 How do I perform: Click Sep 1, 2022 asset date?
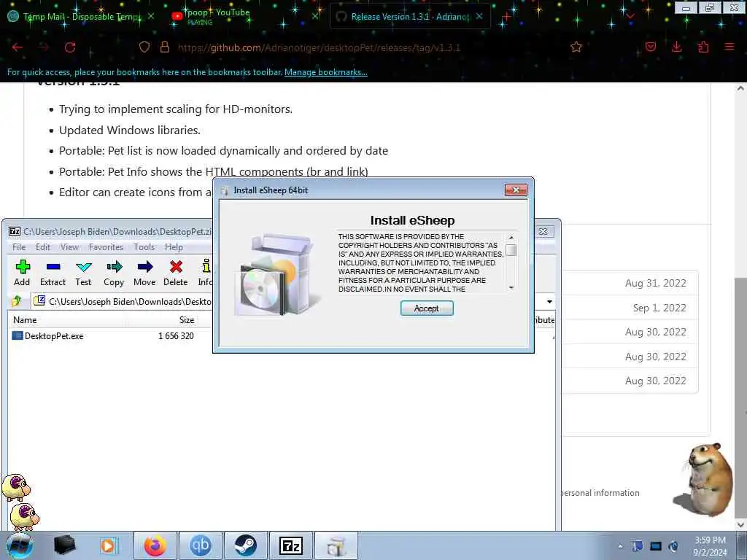pos(659,308)
